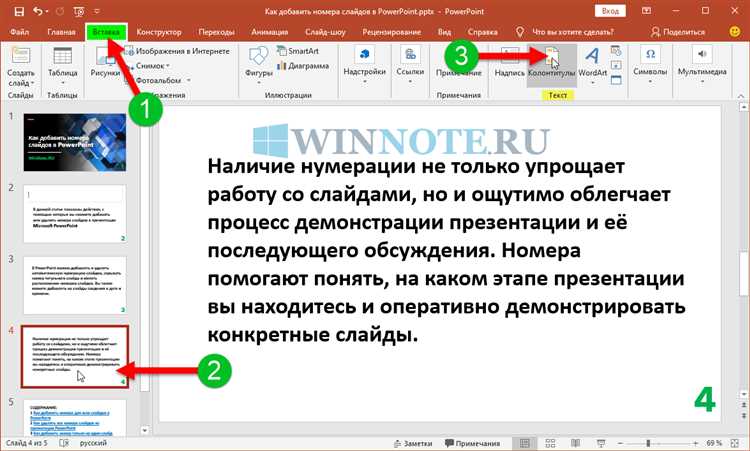
Task: Select slide 5 thumbnail
Action: 75,417
